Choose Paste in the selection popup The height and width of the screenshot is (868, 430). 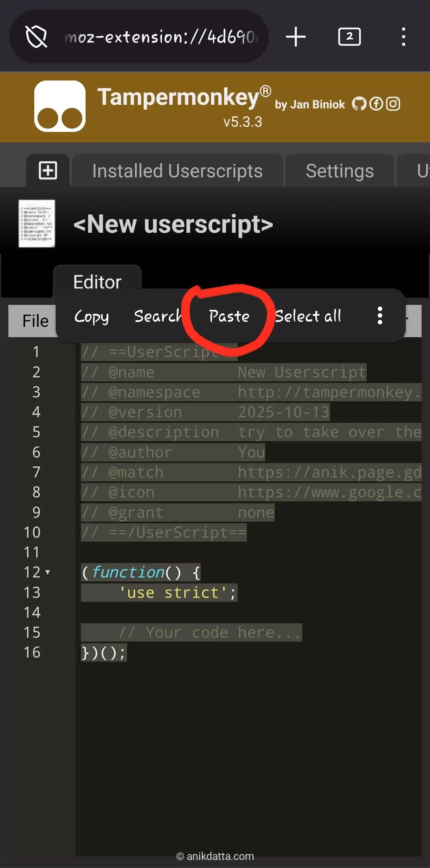229,316
